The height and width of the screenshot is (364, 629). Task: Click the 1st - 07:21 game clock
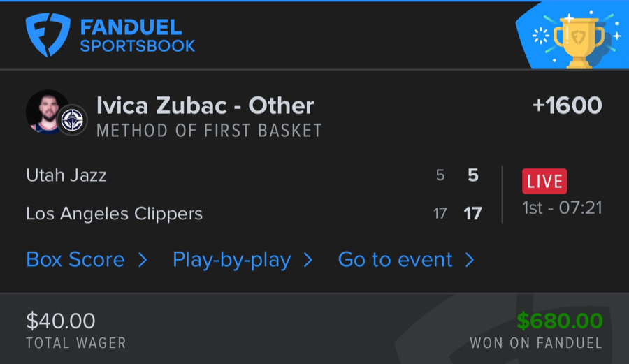562,208
